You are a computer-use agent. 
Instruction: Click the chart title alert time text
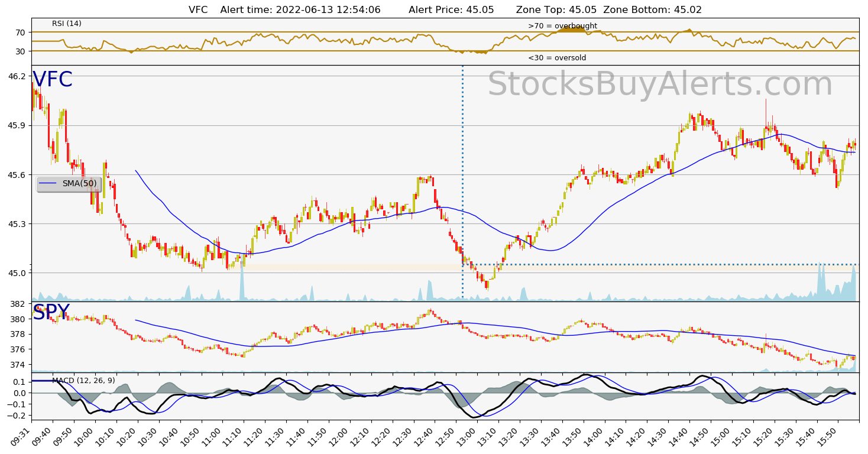[300, 10]
